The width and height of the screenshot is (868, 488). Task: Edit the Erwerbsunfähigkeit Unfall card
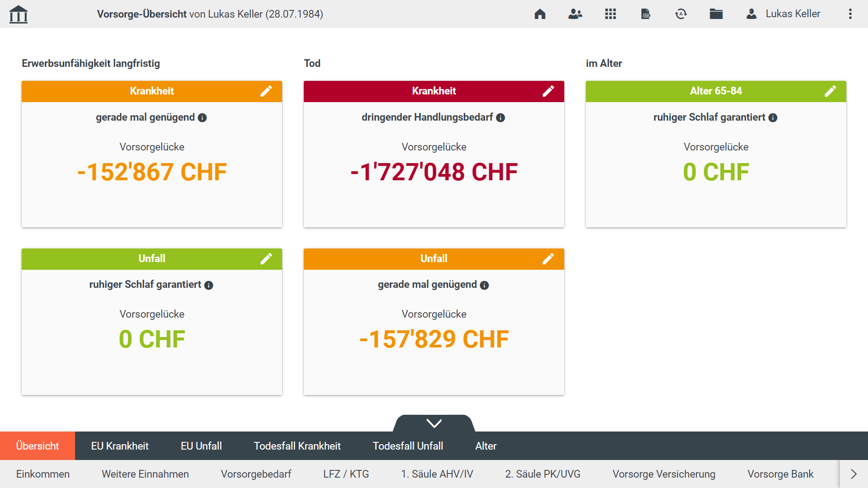266,259
